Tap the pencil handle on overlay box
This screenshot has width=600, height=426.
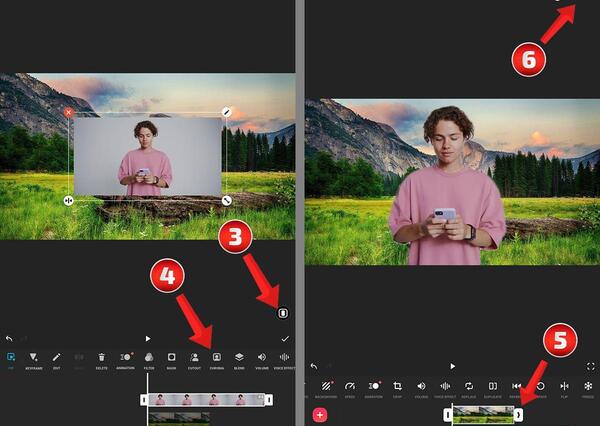[227, 112]
